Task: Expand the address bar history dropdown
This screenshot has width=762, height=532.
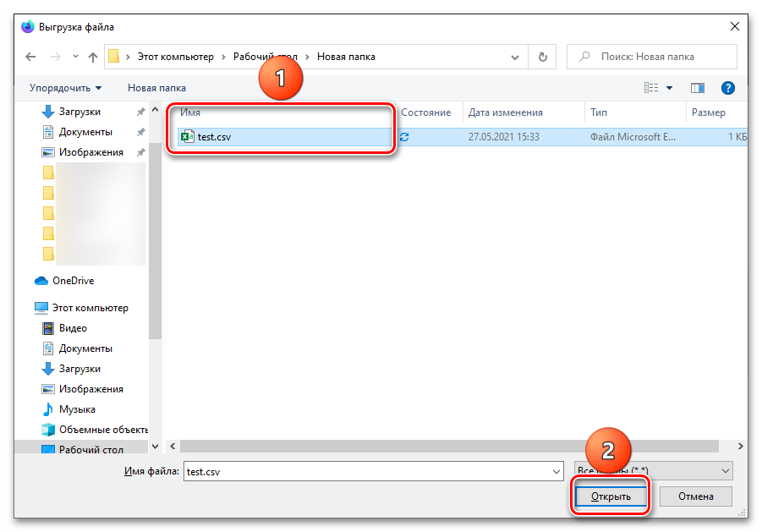Action: [x=515, y=58]
